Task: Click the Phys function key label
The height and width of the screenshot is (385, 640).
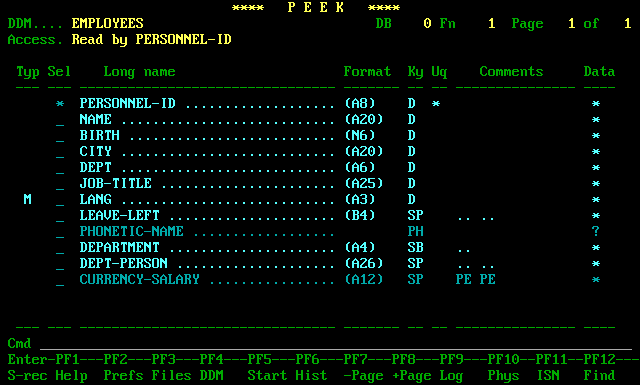Action: click(x=503, y=375)
